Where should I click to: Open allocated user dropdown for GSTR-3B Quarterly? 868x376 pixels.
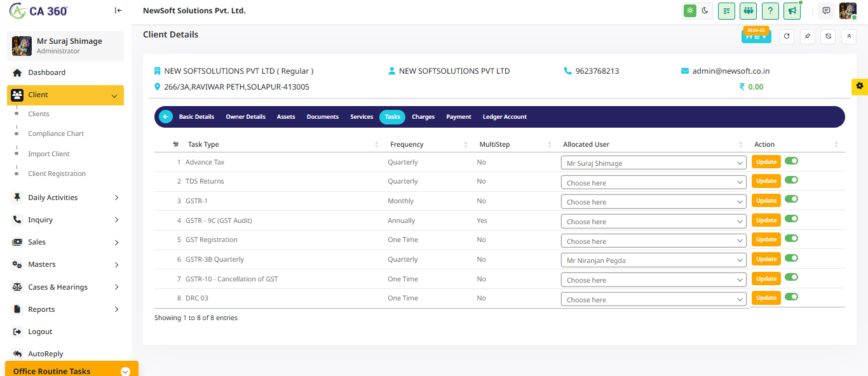tap(653, 260)
